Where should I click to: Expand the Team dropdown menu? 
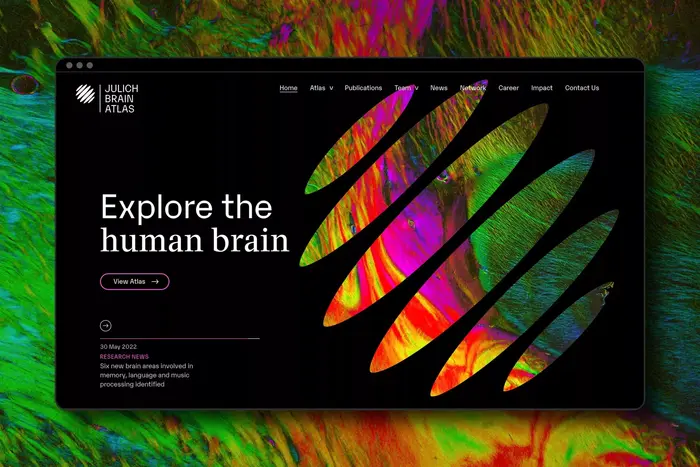[x=406, y=88]
